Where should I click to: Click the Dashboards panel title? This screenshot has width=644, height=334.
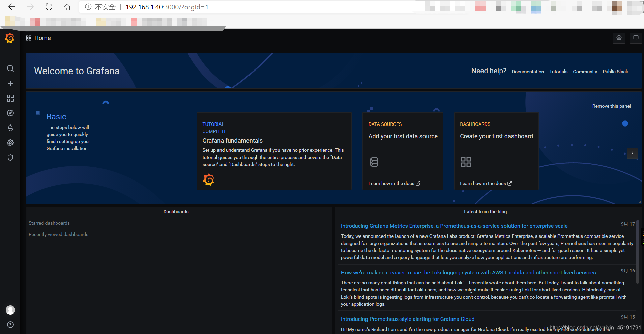tap(176, 212)
